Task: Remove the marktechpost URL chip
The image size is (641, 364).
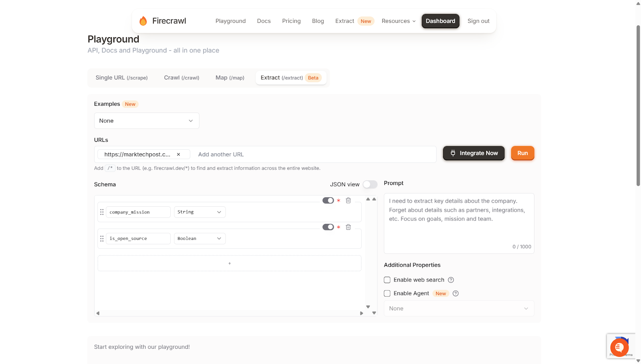Action: 178,155
